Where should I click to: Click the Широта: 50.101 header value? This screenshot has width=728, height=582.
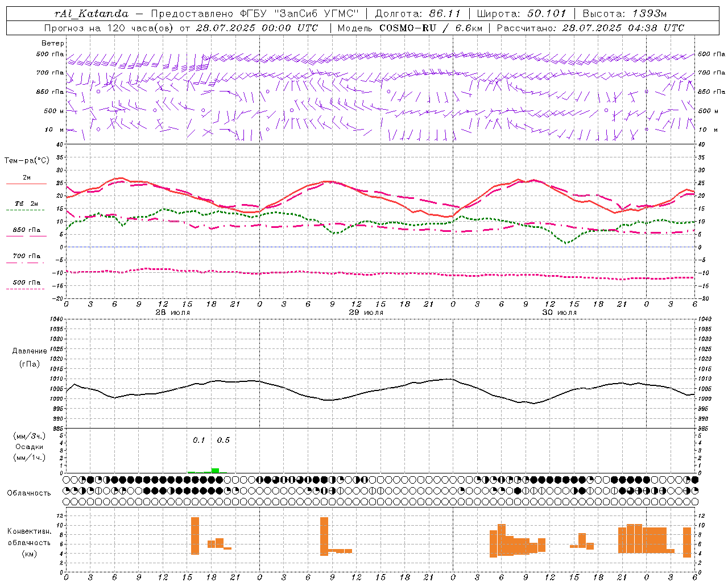(x=522, y=14)
